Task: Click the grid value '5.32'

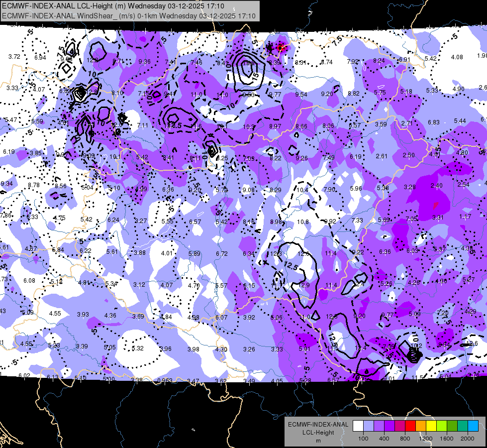Action: (x=138, y=348)
